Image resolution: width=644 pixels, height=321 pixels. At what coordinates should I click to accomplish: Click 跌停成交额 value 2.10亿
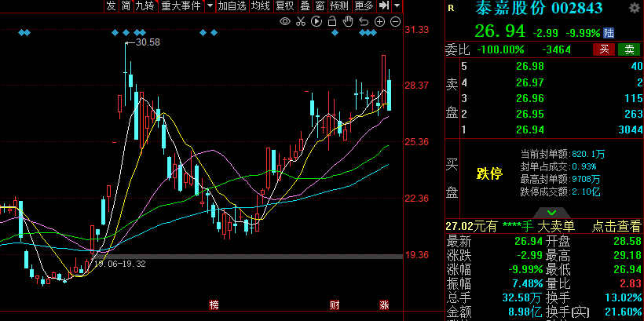coord(585,192)
